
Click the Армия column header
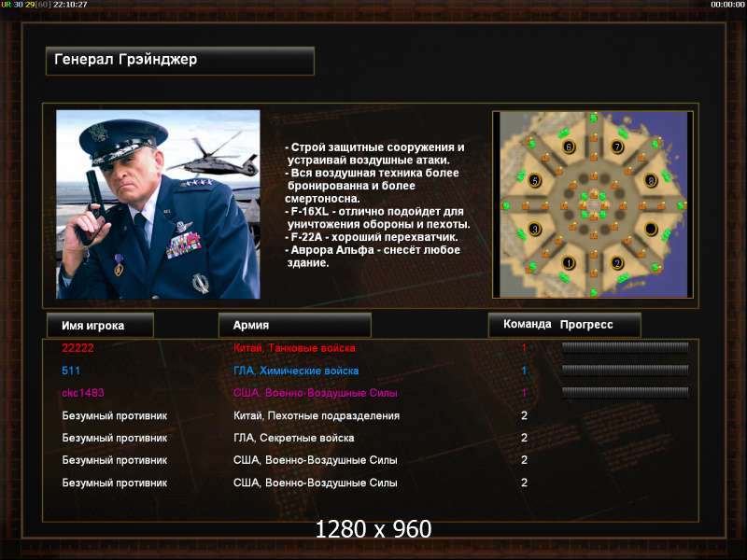pyautogui.click(x=294, y=325)
